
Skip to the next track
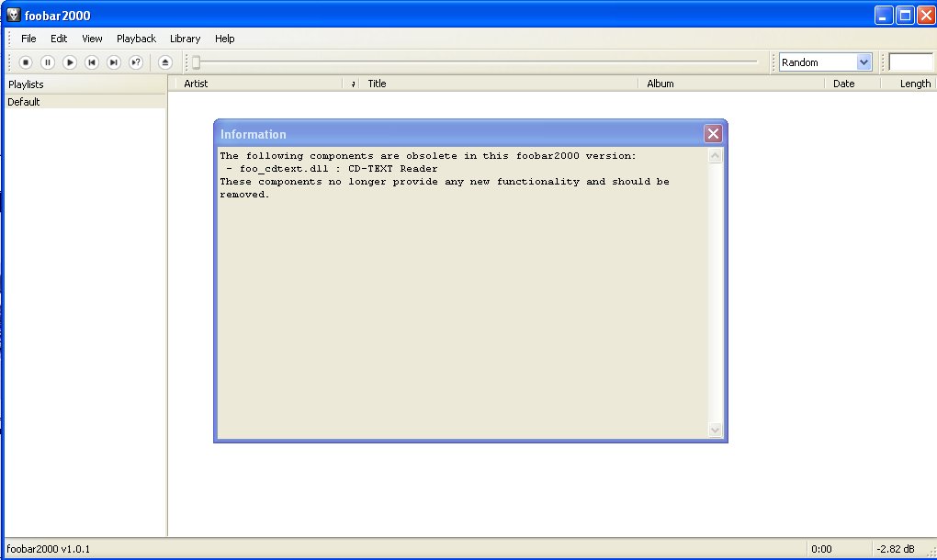[114, 62]
